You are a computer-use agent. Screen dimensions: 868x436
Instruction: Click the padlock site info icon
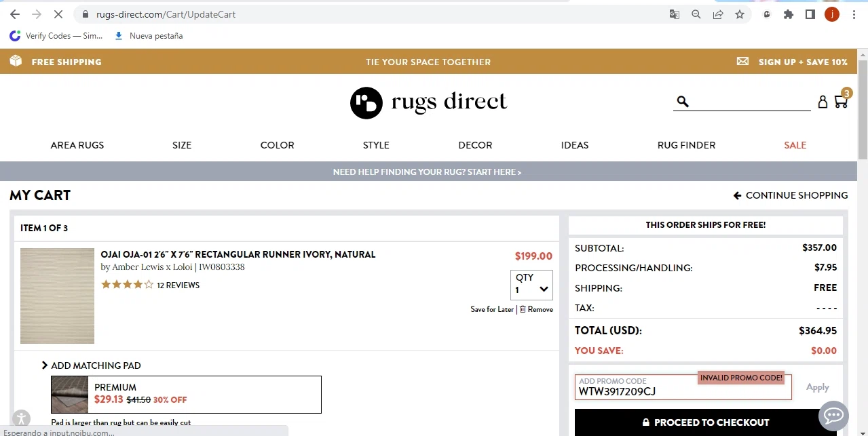pos(85,14)
